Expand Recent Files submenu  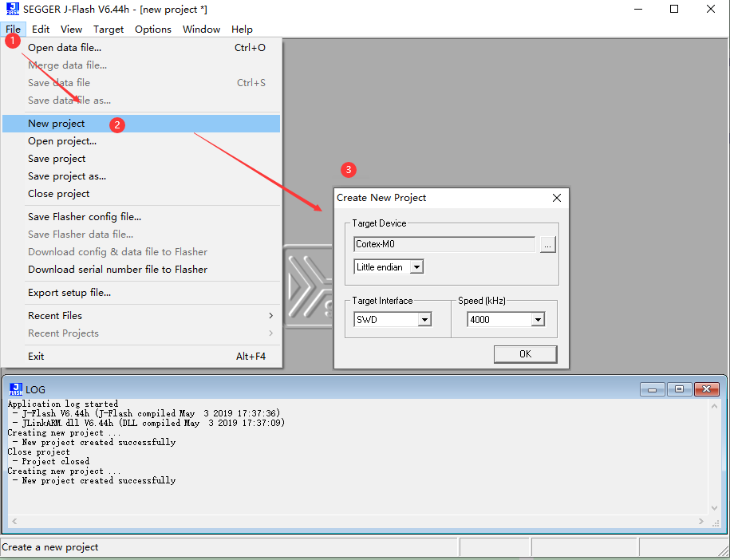click(141, 316)
